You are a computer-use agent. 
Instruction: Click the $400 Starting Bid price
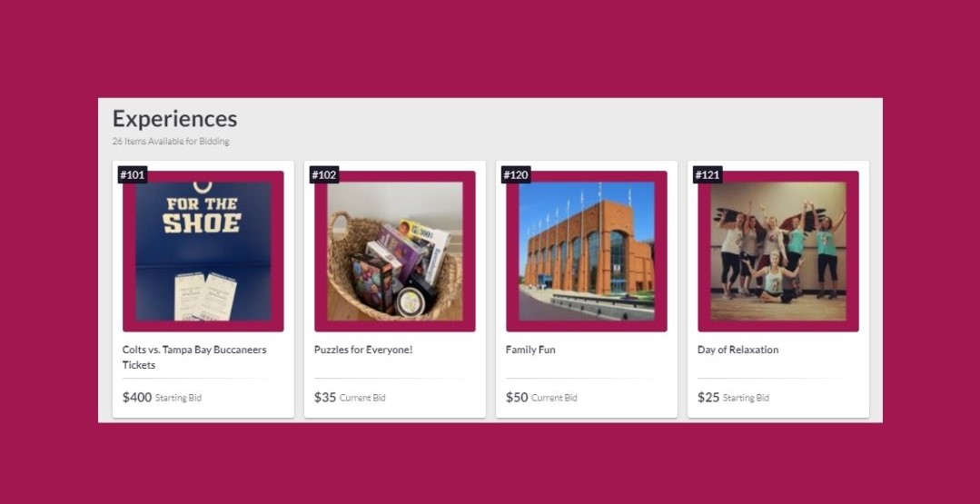pyautogui.click(x=162, y=397)
